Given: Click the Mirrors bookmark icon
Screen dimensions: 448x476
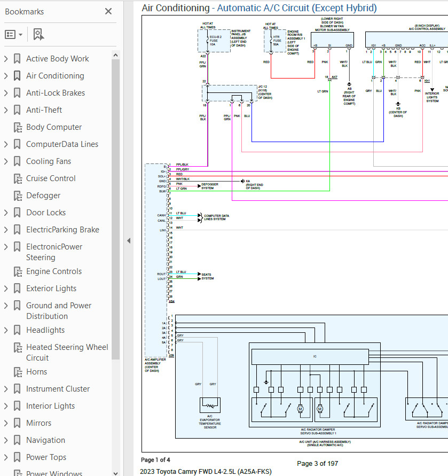Looking at the screenshot, I should pyautogui.click(x=17, y=423).
